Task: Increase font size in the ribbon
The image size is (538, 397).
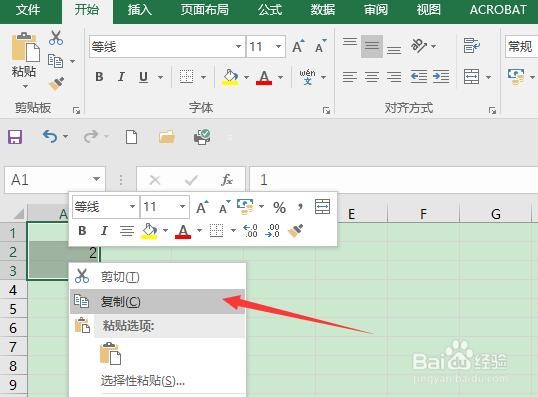Action: coord(298,46)
